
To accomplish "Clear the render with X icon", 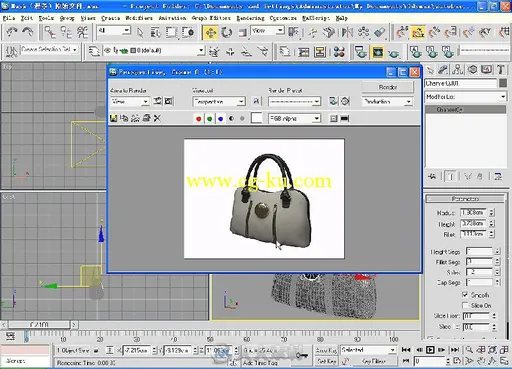I will (x=157, y=118).
